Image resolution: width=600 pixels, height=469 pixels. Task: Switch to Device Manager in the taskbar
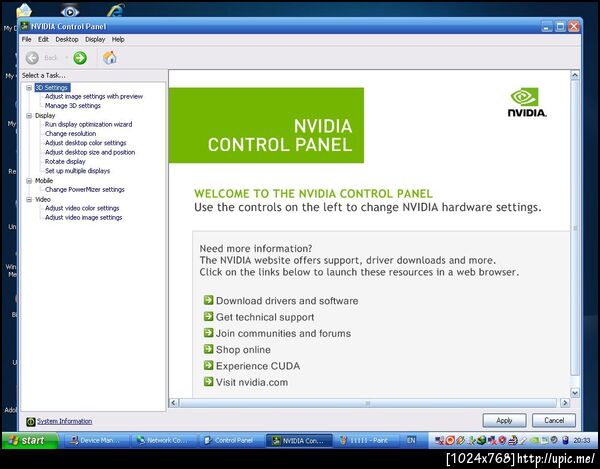click(95, 441)
